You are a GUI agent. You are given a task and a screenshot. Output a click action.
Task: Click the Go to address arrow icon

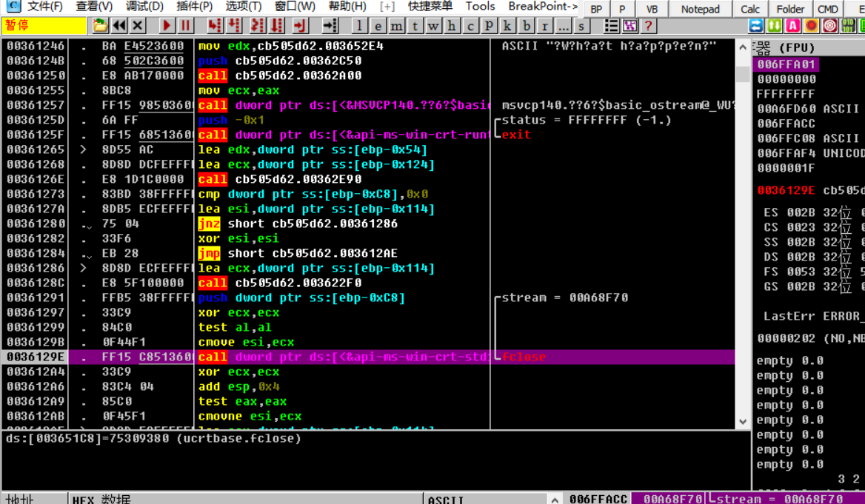(x=330, y=26)
